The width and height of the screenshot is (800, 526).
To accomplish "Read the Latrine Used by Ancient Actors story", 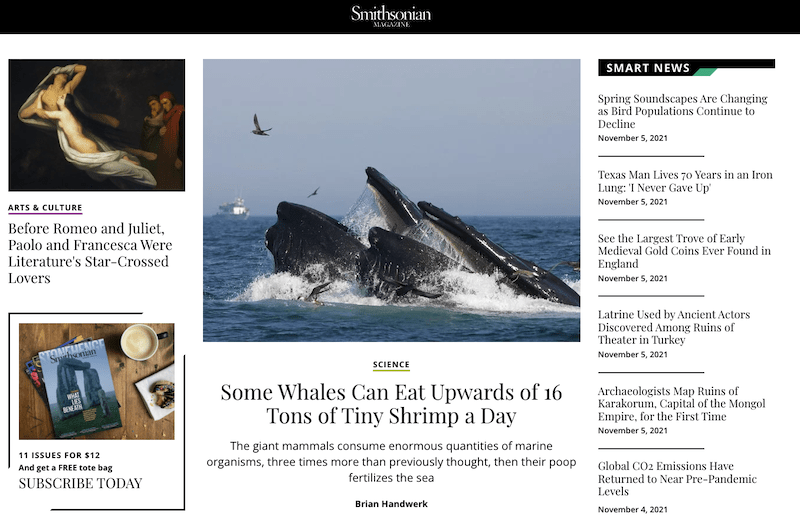I will (x=674, y=327).
